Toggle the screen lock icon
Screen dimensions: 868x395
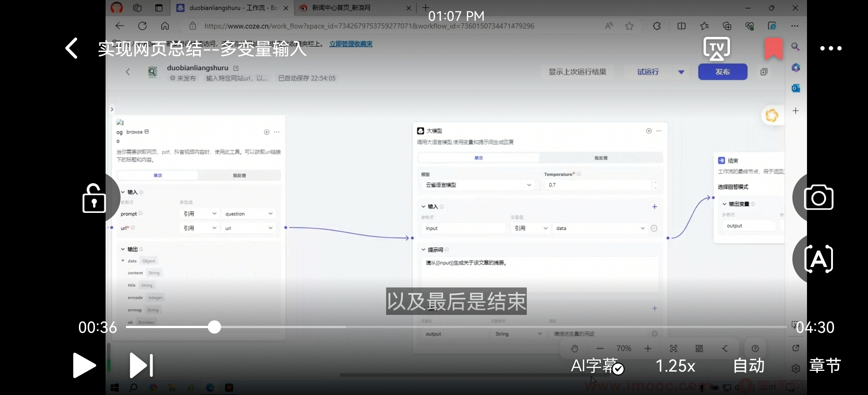click(x=94, y=199)
